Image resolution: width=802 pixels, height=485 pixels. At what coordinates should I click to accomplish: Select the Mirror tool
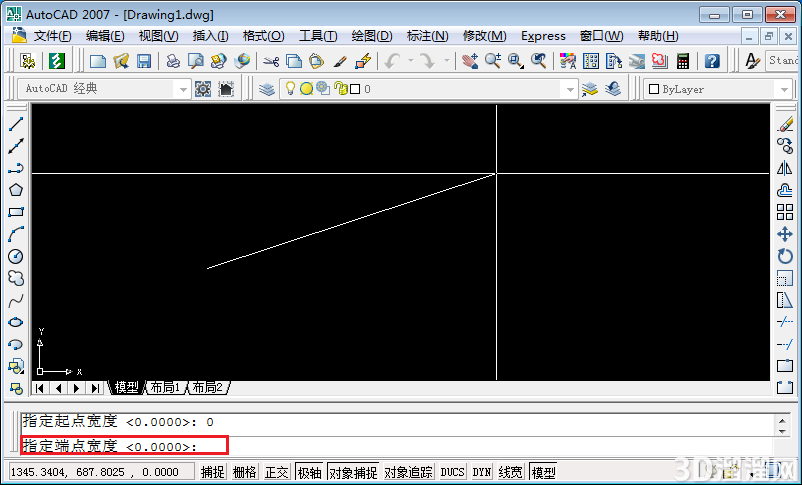[x=785, y=168]
